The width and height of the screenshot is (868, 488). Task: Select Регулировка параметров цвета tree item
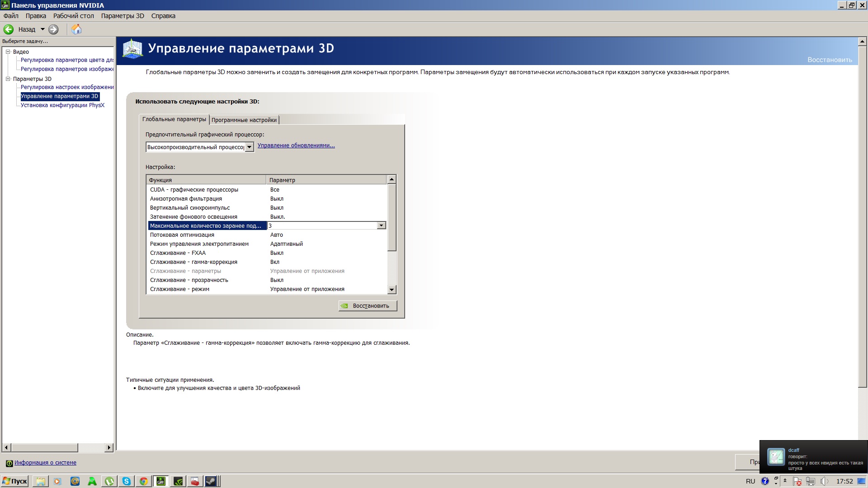coord(67,60)
